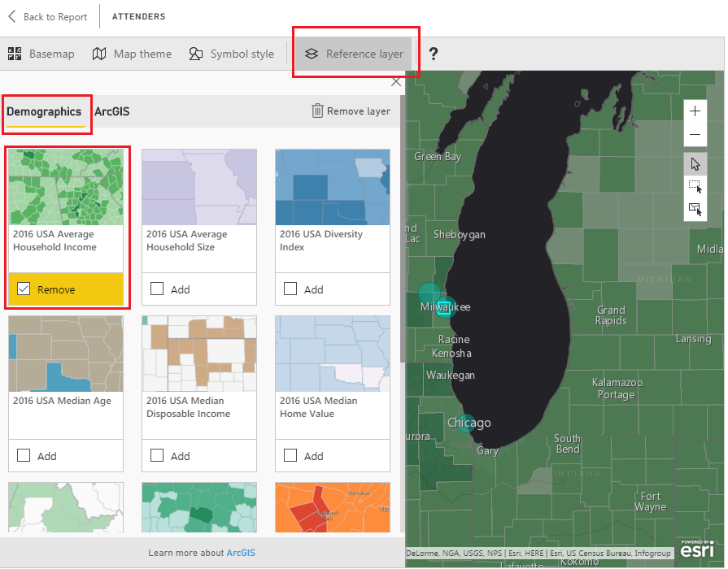Check Add for Average Household Size
Viewport: 728px width, 569px height.
click(x=157, y=289)
